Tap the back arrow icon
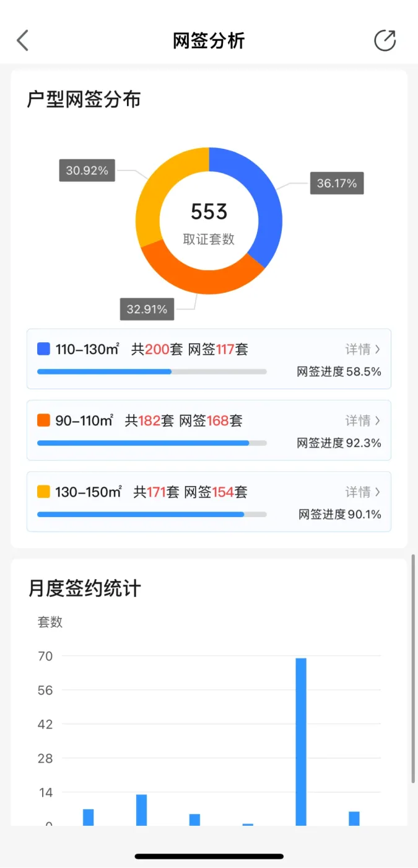This screenshot has height=868, width=418. [23, 41]
